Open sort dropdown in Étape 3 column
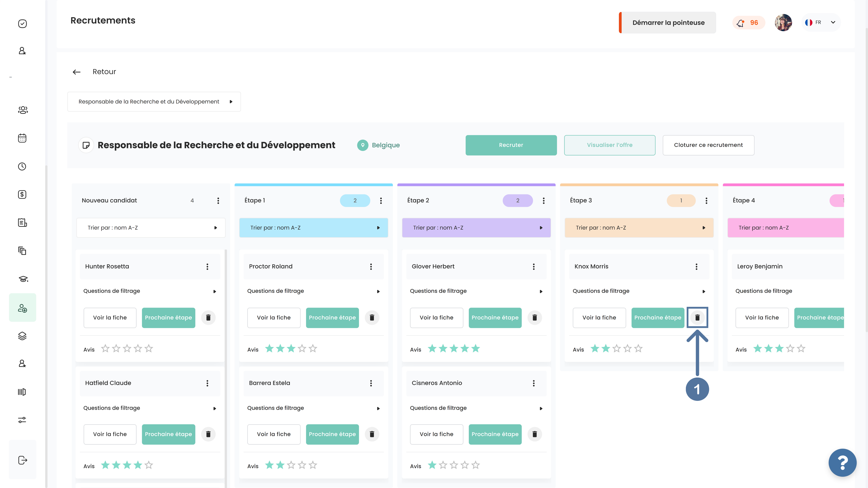Image resolution: width=868 pixels, height=488 pixels. click(x=639, y=228)
